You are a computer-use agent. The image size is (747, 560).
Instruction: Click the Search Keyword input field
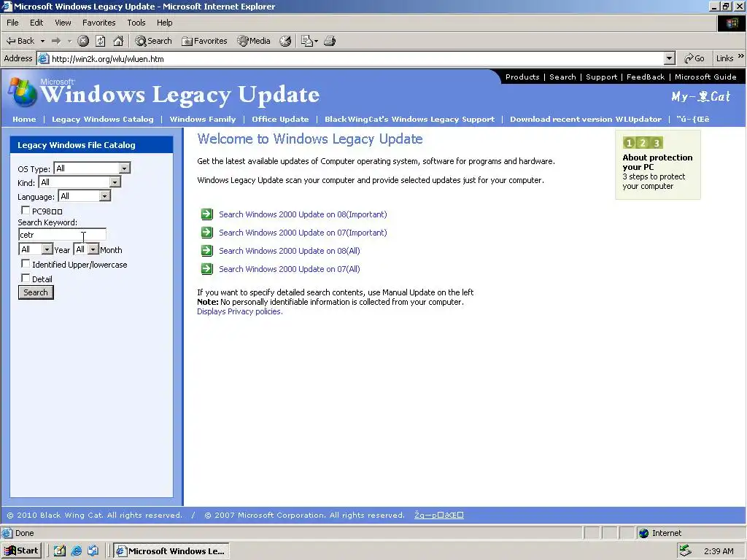(x=62, y=234)
